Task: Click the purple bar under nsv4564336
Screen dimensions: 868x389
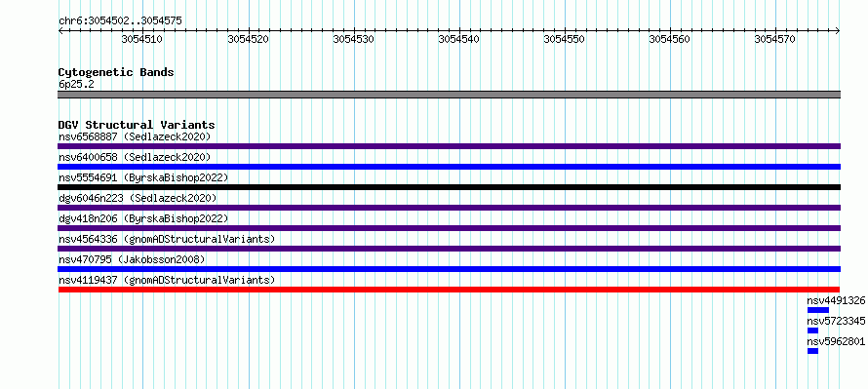Action: click(450, 249)
